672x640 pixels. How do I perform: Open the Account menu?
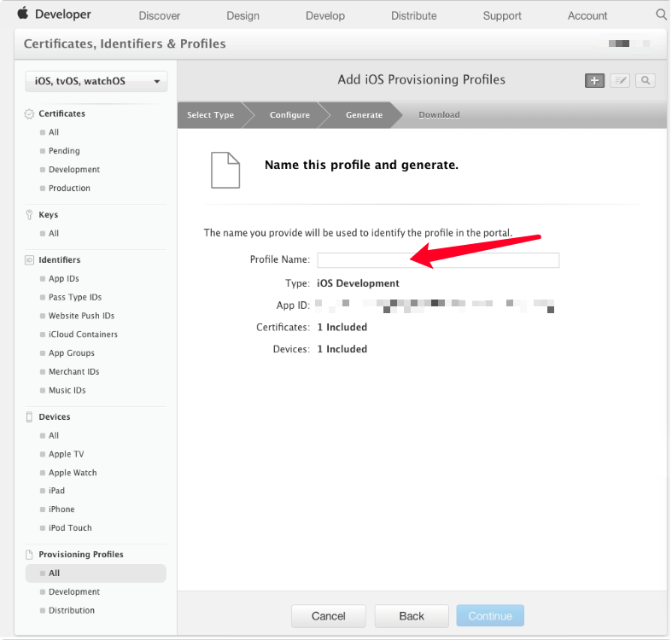tap(587, 16)
